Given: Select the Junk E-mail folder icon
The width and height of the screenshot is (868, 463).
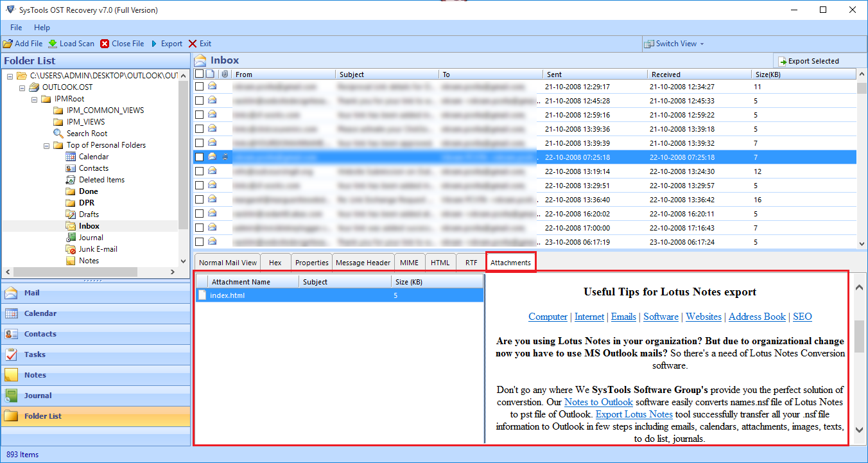Looking at the screenshot, I should [x=71, y=249].
